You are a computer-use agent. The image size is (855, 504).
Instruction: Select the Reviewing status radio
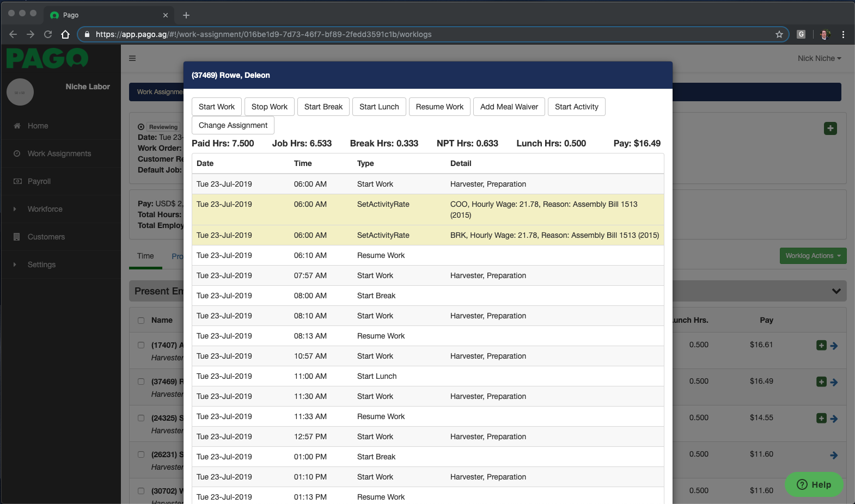pyautogui.click(x=141, y=127)
